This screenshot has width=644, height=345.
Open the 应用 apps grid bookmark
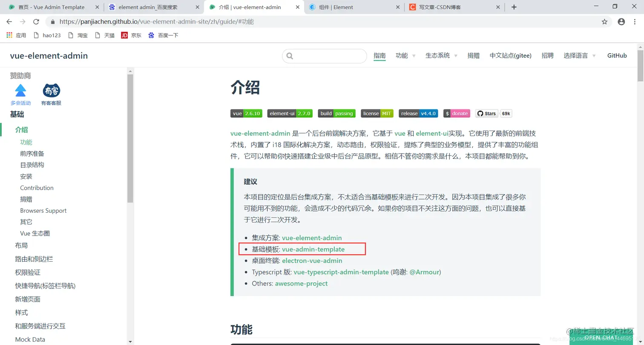point(16,35)
